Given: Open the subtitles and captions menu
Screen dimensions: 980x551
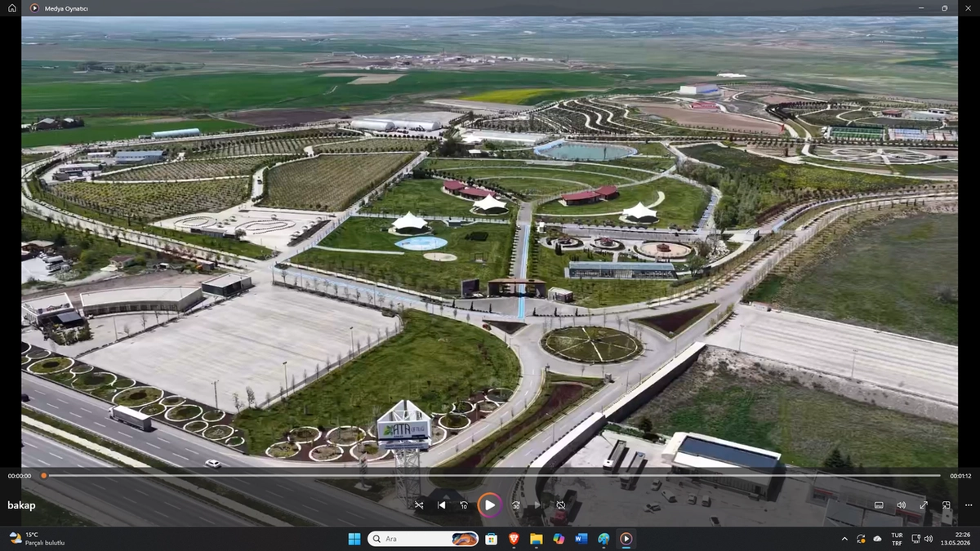Looking at the screenshot, I should point(879,505).
